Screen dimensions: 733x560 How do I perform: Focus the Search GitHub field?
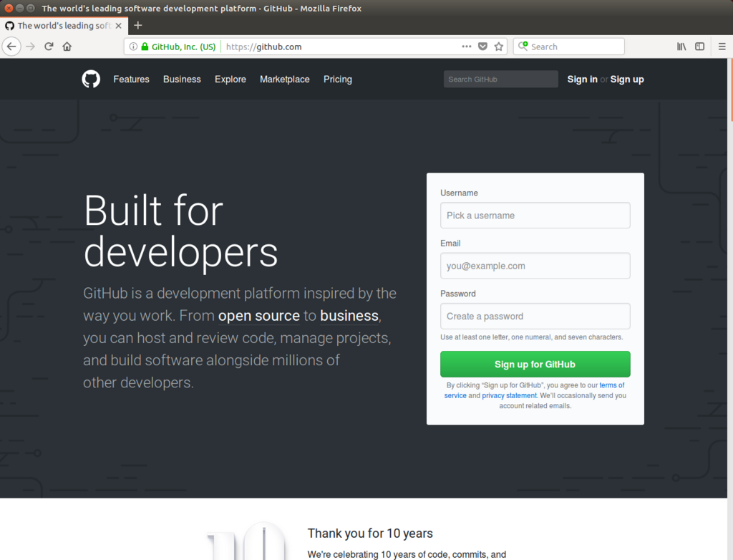[500, 79]
